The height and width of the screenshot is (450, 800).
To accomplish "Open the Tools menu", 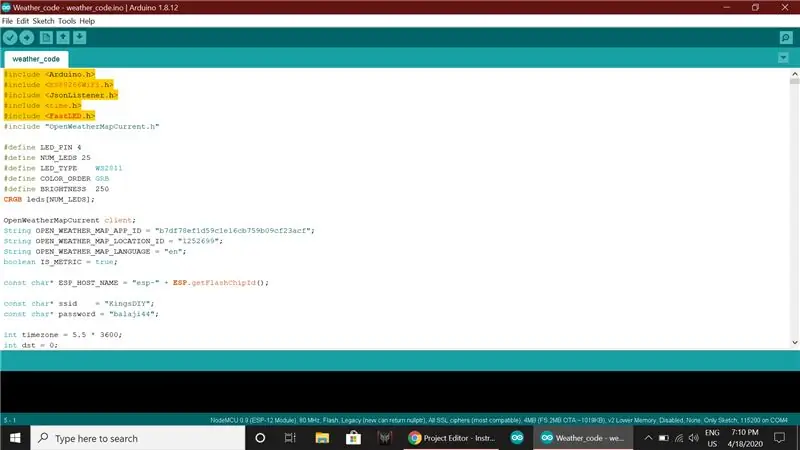I will pyautogui.click(x=67, y=21).
